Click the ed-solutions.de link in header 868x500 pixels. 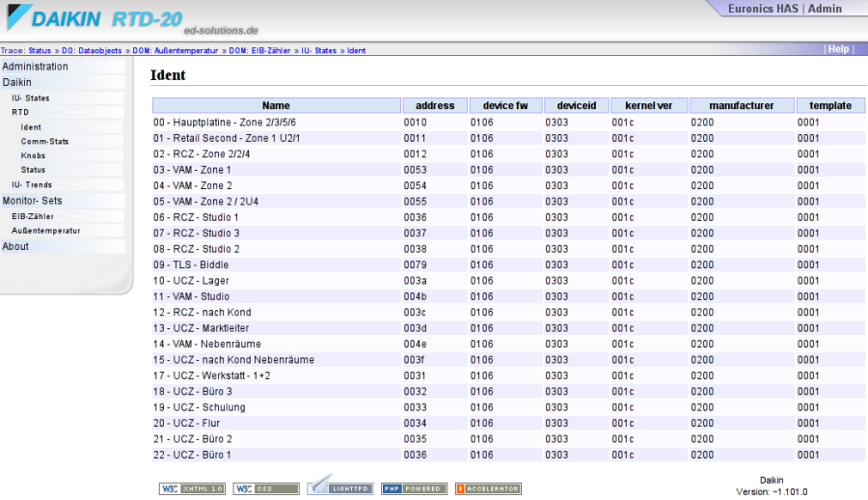tap(221, 30)
